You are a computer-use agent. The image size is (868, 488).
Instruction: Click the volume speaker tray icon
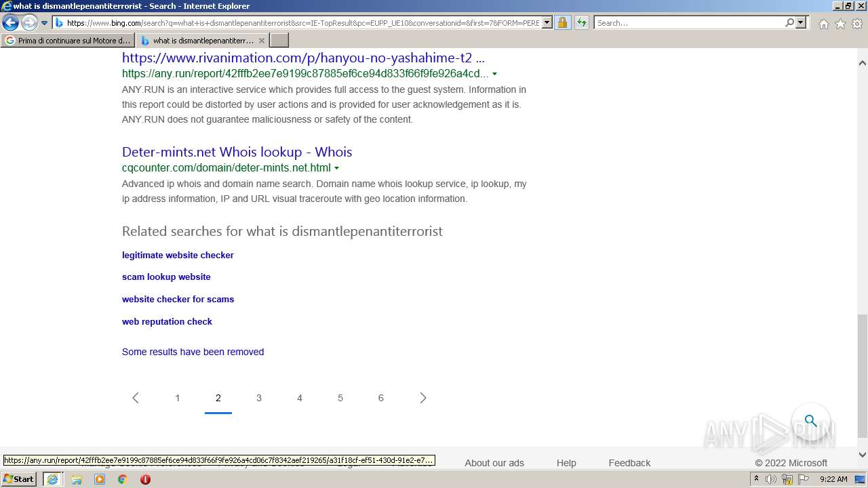pos(771,479)
